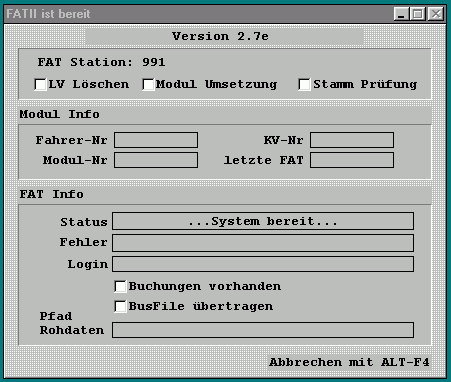Click the FATII ist bereit title bar
451x382 pixels.
(198, 14)
